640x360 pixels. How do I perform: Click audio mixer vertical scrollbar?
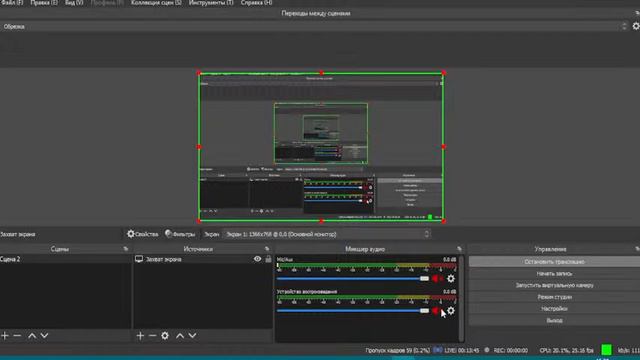click(x=461, y=298)
